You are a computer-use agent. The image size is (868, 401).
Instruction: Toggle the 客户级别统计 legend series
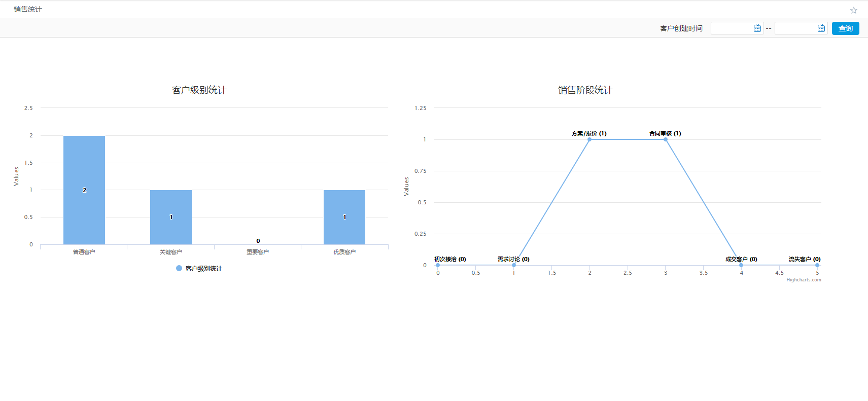199,269
